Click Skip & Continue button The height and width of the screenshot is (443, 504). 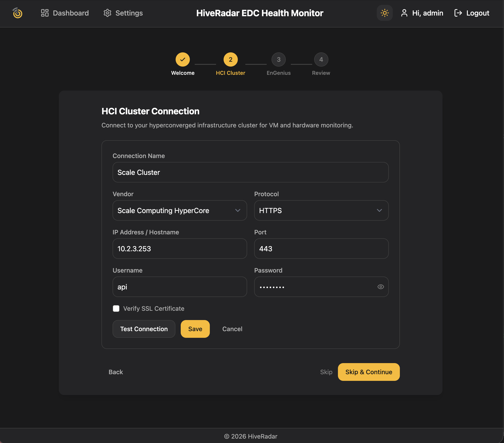point(369,372)
